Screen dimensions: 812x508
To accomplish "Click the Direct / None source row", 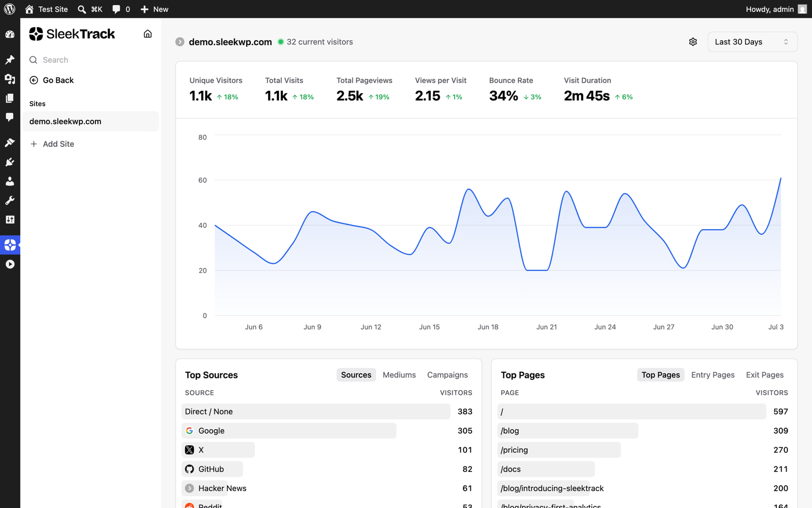I will pyautogui.click(x=328, y=411).
